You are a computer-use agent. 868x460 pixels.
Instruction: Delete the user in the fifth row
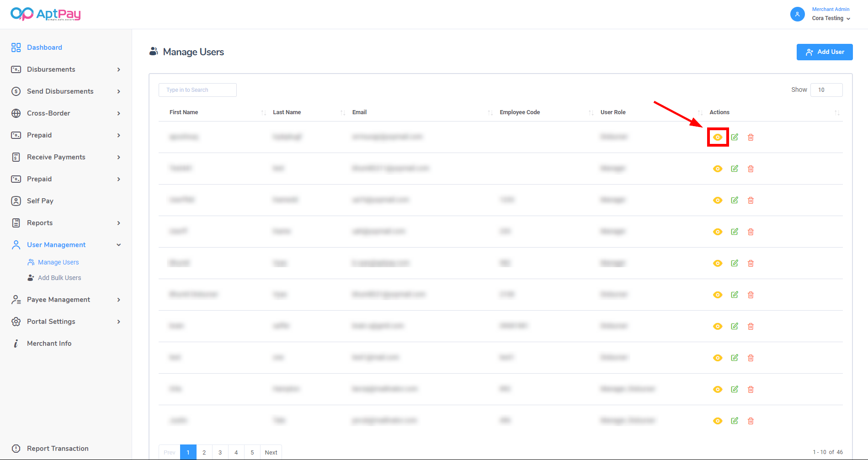[x=751, y=263]
